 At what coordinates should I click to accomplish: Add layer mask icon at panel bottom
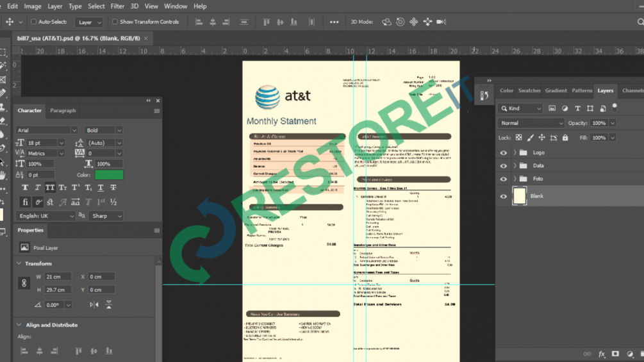[x=615, y=354]
